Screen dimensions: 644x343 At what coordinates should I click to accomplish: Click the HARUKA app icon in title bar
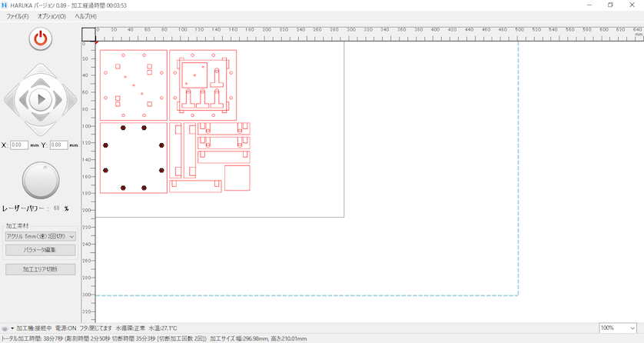point(6,5)
